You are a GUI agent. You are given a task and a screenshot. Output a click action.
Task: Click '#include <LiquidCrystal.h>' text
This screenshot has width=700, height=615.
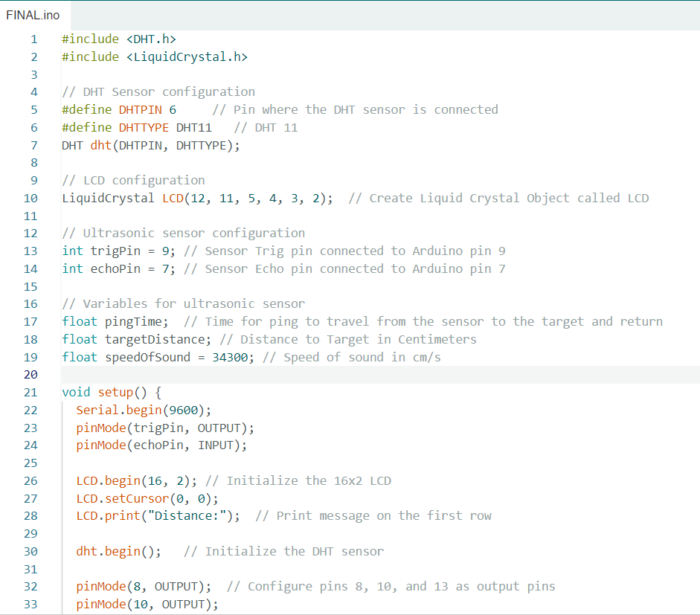pyautogui.click(x=155, y=57)
